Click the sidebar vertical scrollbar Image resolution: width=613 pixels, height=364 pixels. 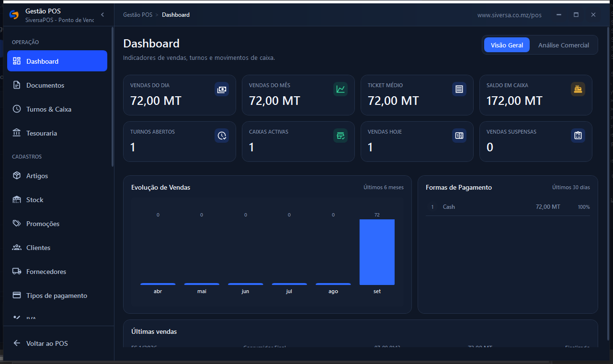(113, 97)
